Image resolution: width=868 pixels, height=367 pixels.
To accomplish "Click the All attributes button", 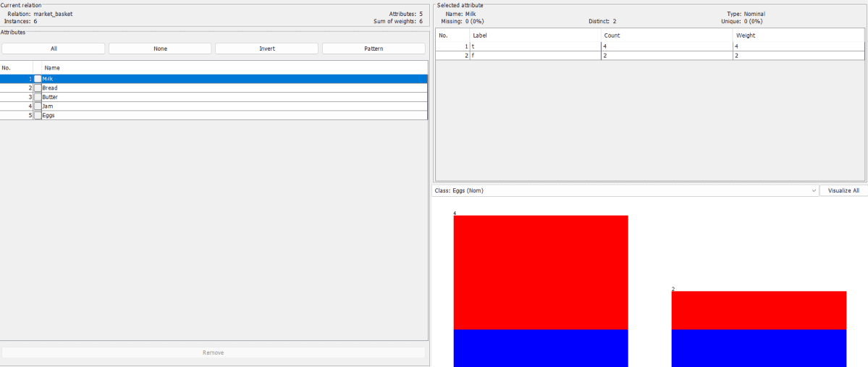I will 53,48.
